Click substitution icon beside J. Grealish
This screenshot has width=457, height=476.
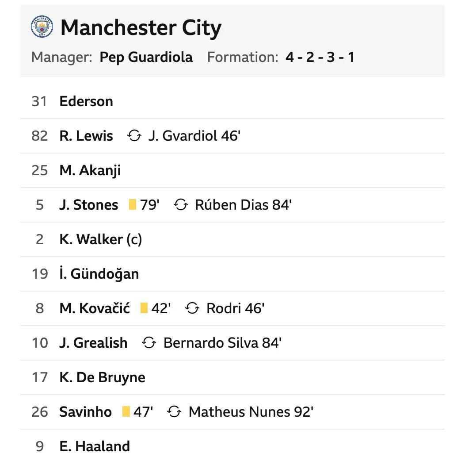(149, 343)
